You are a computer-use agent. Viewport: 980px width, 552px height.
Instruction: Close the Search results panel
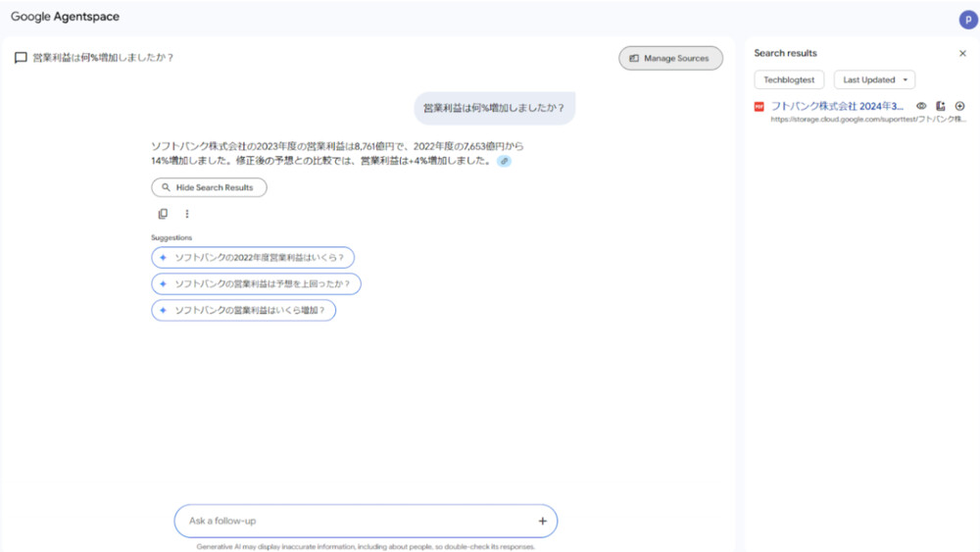point(962,53)
